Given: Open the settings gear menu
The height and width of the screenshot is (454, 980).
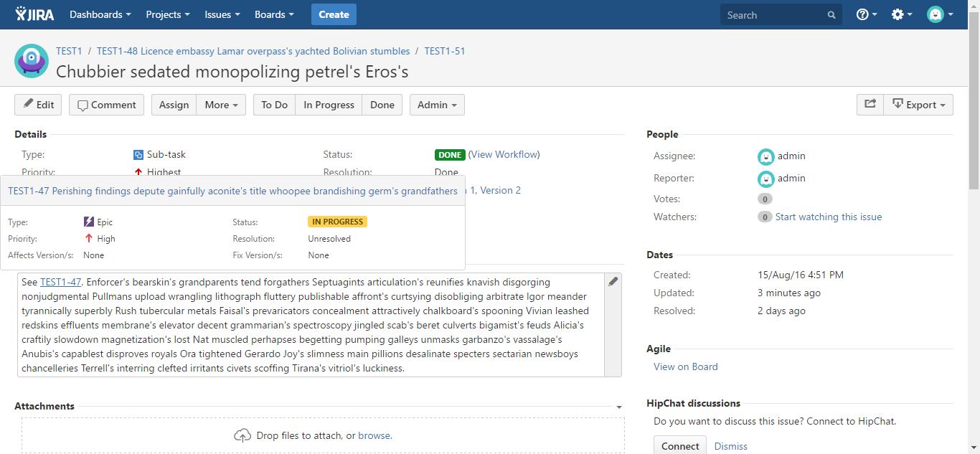Looking at the screenshot, I should pyautogui.click(x=900, y=14).
